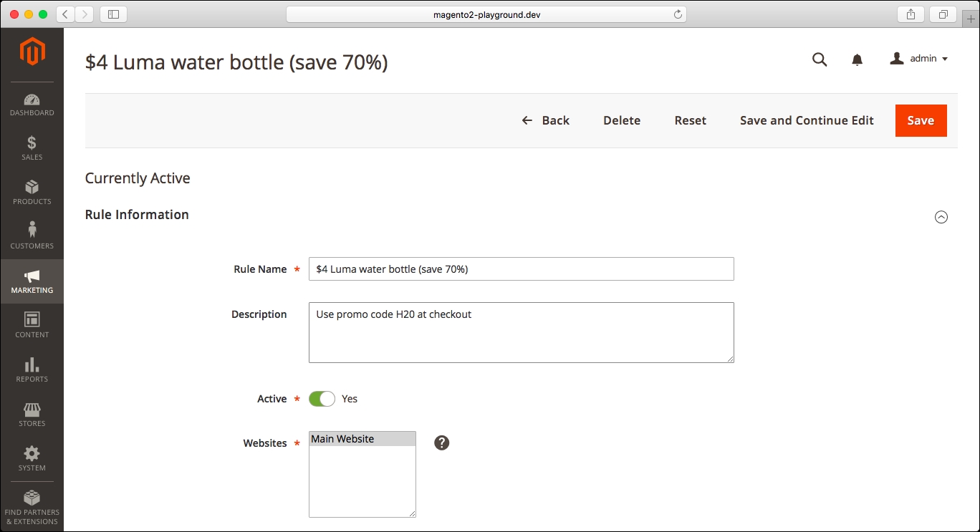The image size is (980, 532).
Task: Select Main Website in Websites list
Action: click(x=362, y=439)
